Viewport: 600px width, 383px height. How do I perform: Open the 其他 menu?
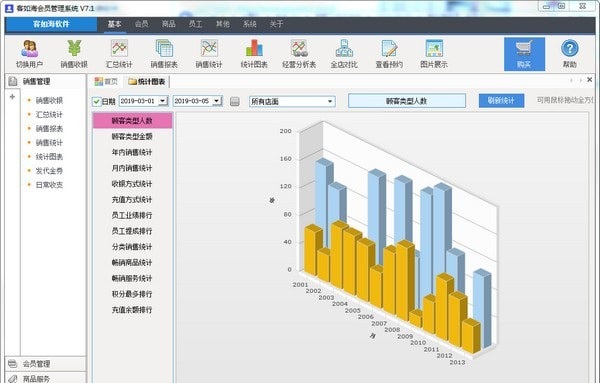(223, 24)
